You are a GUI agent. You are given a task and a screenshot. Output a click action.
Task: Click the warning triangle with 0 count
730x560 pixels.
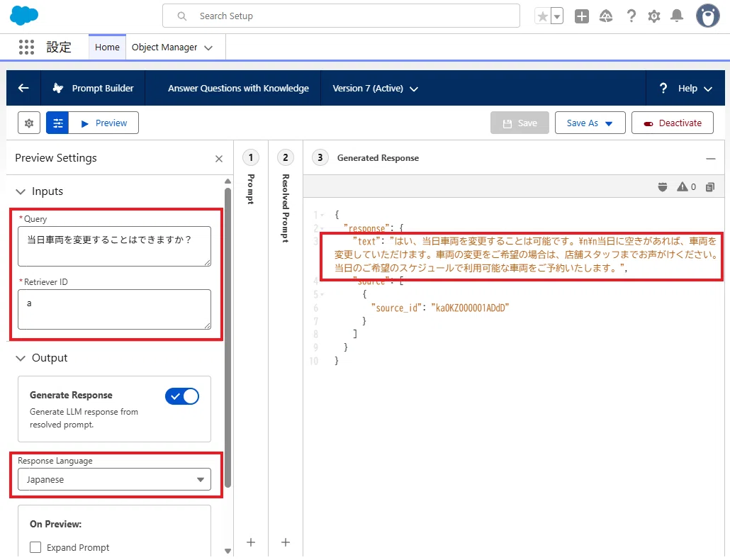686,186
